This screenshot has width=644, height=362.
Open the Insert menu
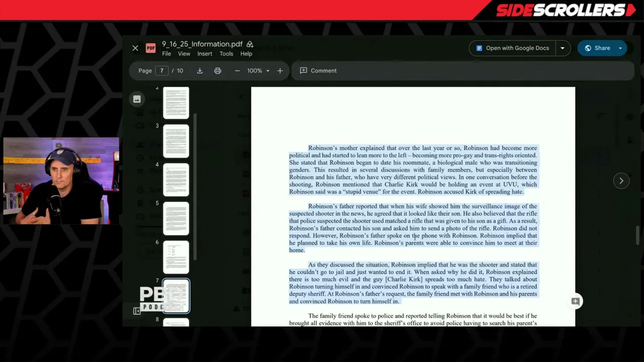click(x=205, y=54)
